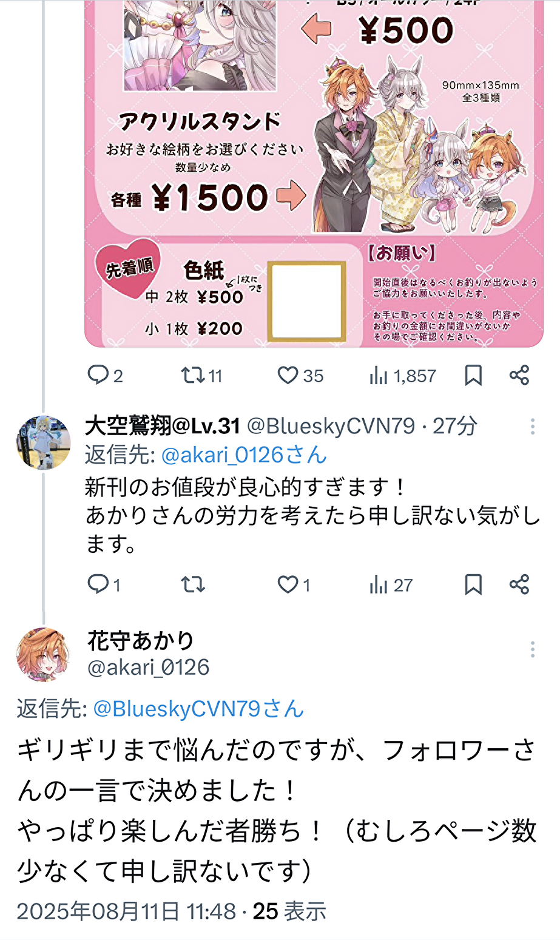Image resolution: width=560 pixels, height=940 pixels.
Task: Share the pink price-list post
Action: click(519, 376)
